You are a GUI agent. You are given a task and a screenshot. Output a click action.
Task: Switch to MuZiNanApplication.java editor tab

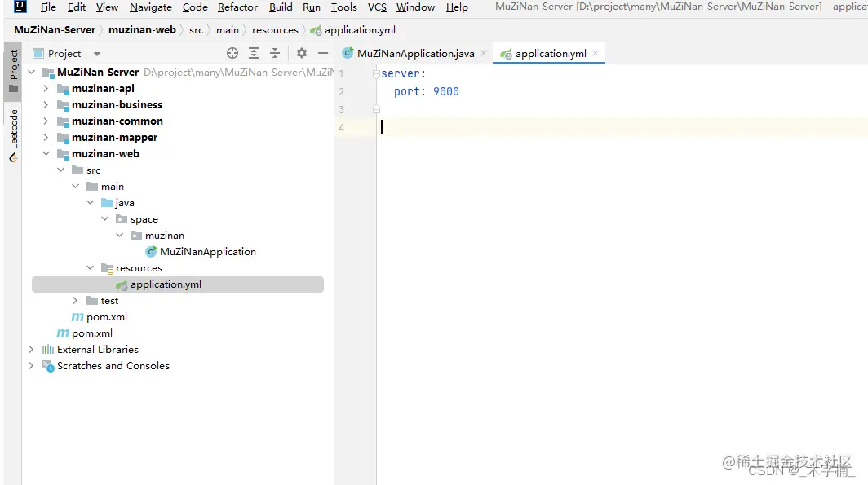coord(415,53)
